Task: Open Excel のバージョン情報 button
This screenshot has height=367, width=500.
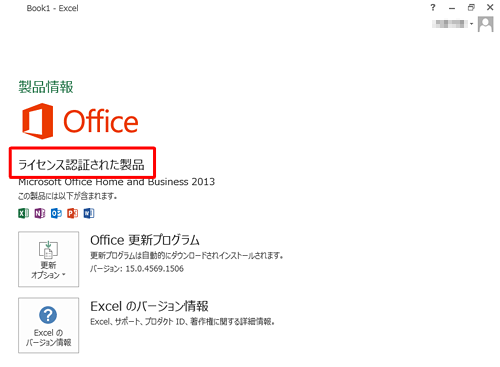Action: [49, 325]
